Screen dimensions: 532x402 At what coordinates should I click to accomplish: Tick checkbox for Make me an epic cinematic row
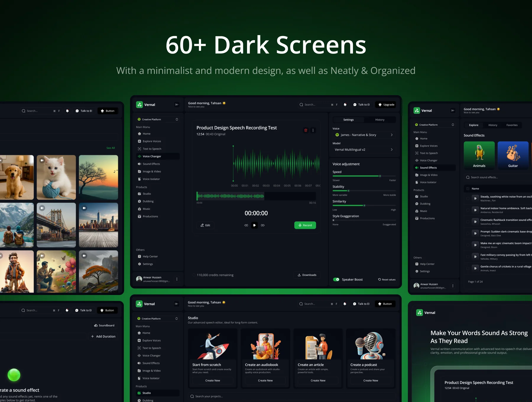tap(468, 245)
